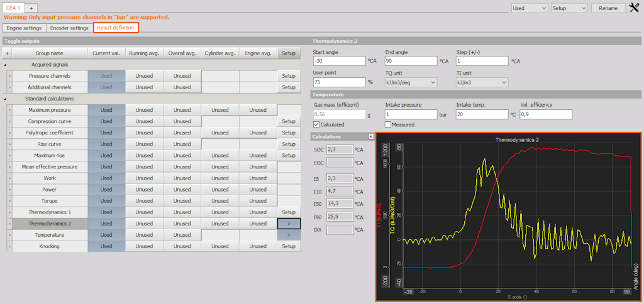
Task: Collapse the Acquired signals group
Action: point(6,65)
